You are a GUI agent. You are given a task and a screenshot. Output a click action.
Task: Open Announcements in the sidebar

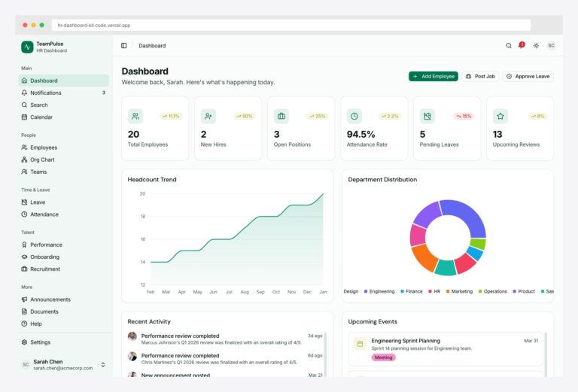tap(63, 299)
